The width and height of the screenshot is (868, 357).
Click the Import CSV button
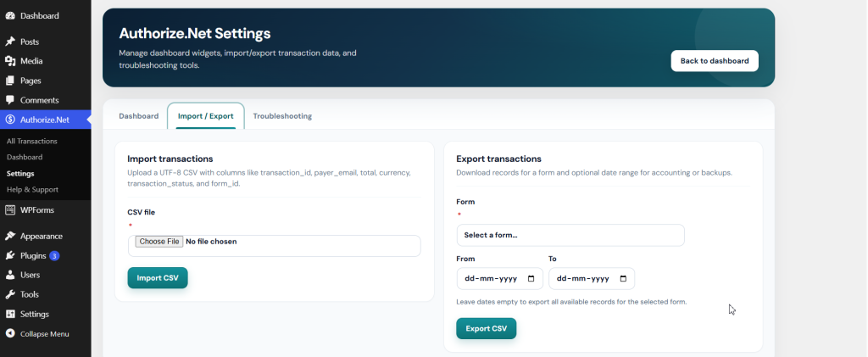(x=158, y=278)
